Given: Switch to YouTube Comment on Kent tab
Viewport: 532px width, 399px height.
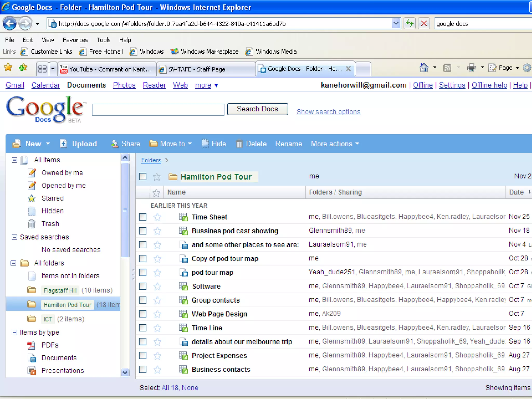Looking at the screenshot, I should [x=107, y=69].
